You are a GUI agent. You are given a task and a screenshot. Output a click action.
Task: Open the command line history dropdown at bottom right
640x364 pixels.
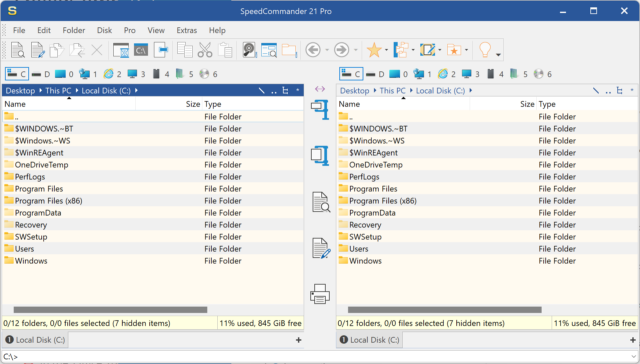tap(633, 357)
